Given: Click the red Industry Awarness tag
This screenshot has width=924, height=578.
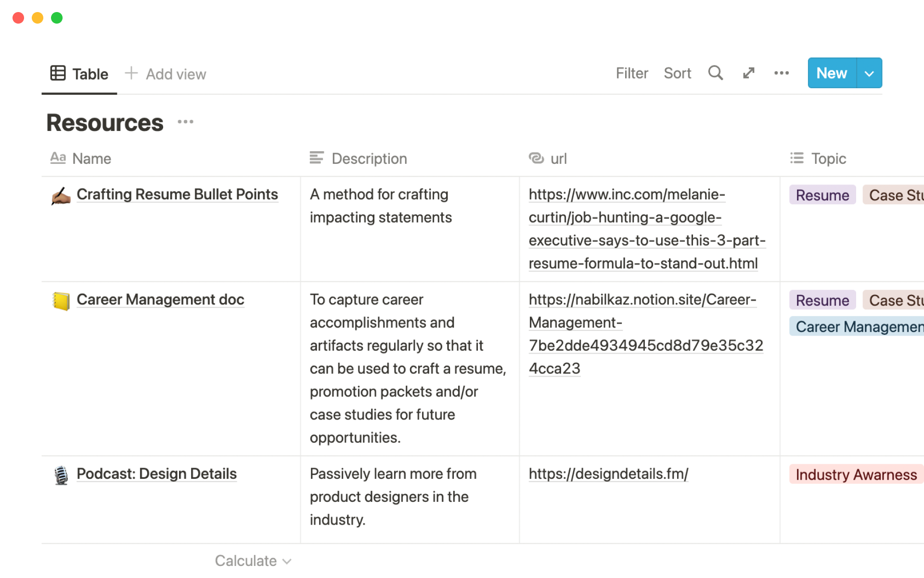Looking at the screenshot, I should coord(856,475).
